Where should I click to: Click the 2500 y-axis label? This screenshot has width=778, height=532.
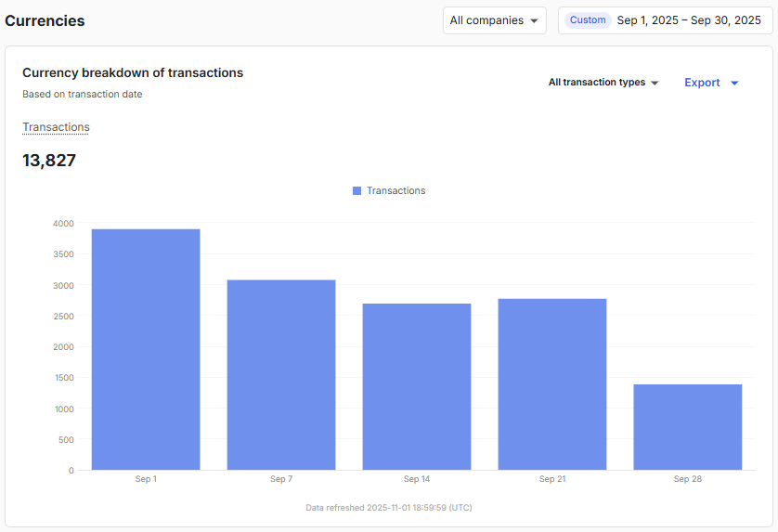tap(63, 316)
